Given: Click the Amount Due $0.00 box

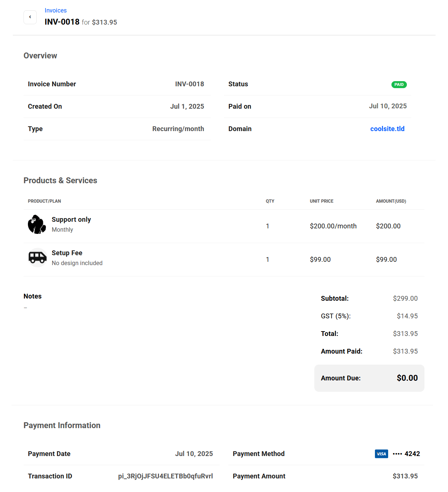Looking at the screenshot, I should tap(369, 378).
